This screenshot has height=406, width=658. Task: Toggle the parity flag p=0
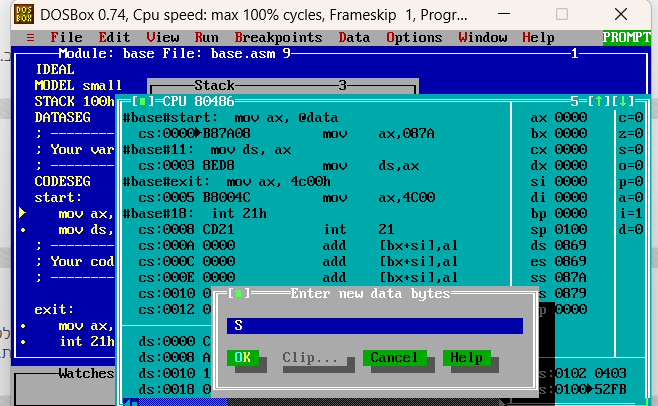[x=631, y=181]
